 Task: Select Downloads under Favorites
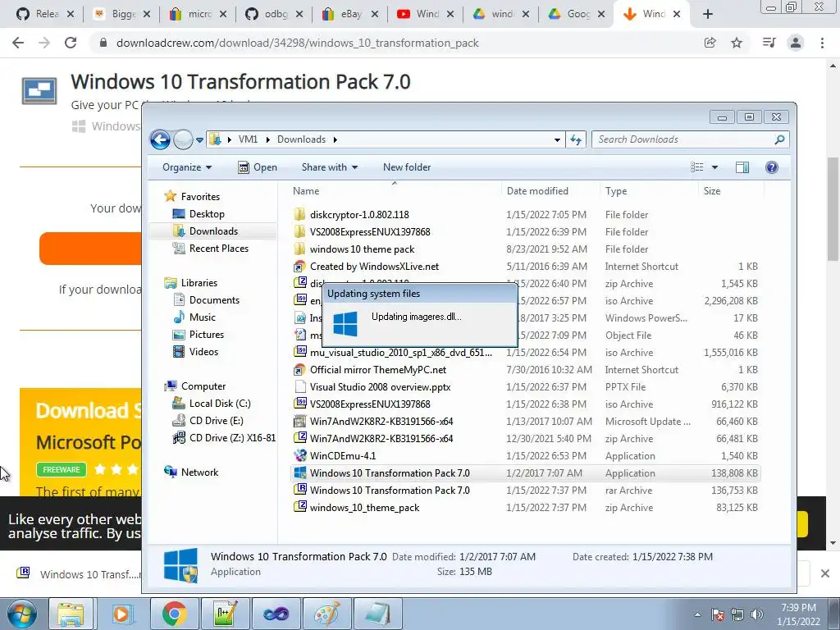(212, 231)
